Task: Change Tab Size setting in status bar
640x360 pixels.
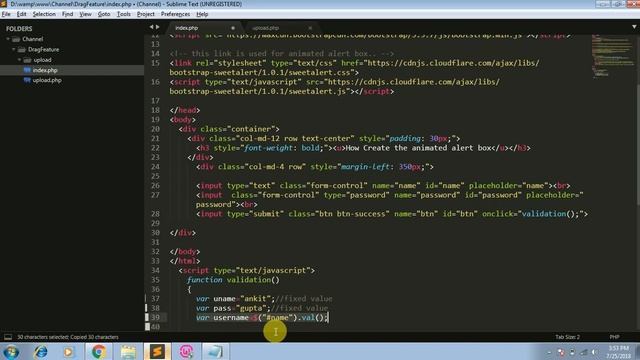Action: [x=567, y=337]
